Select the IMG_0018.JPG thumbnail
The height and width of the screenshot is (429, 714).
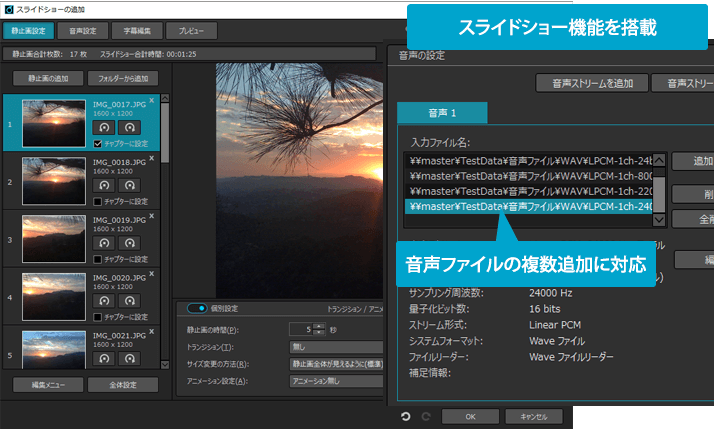54,181
